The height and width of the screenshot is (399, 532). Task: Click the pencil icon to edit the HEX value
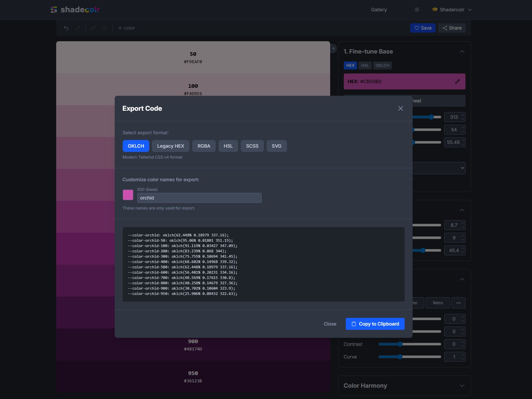coord(458,81)
